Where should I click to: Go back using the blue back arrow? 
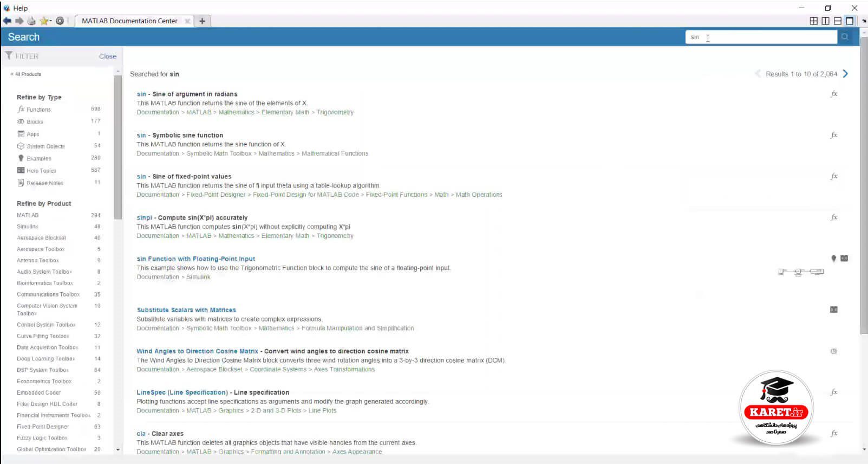pos(7,21)
